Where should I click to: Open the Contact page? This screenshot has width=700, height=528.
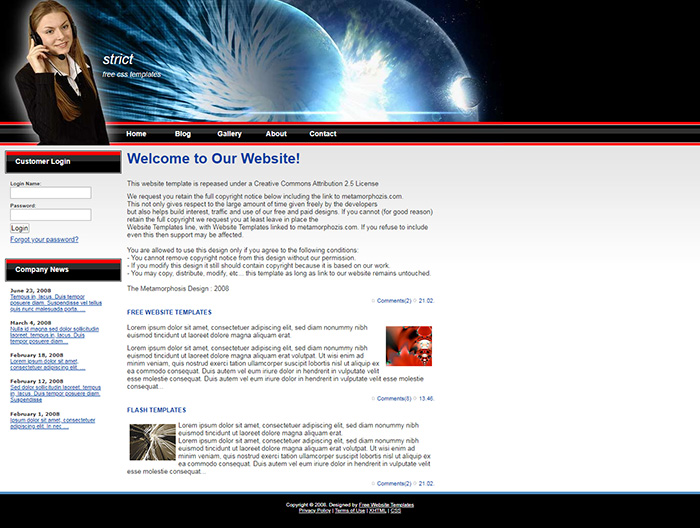[x=323, y=133]
